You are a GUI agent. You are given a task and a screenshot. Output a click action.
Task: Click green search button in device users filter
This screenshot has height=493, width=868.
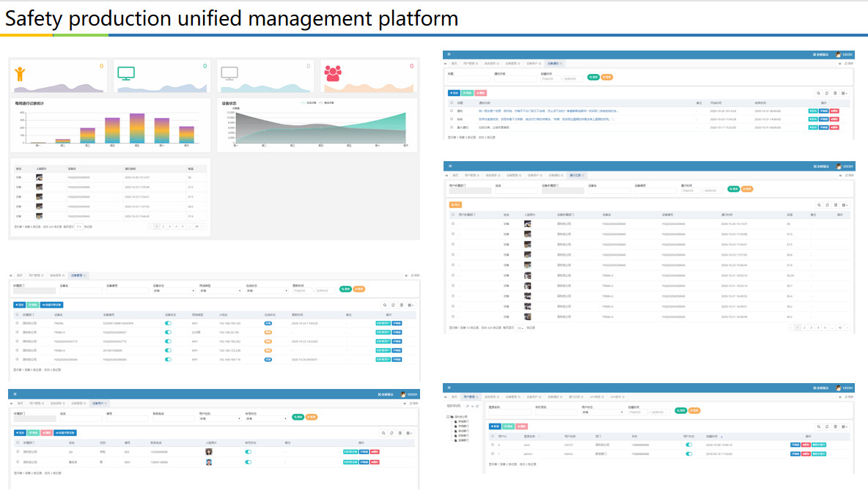pos(298,418)
